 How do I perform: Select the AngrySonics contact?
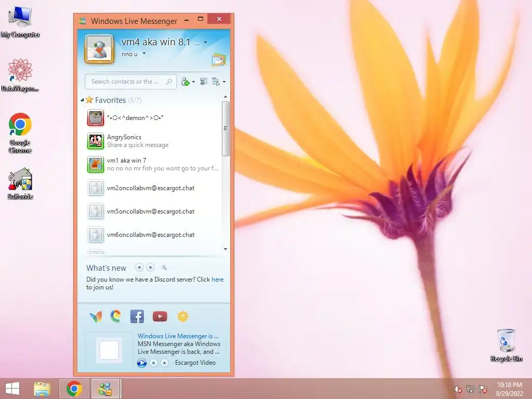[153, 141]
